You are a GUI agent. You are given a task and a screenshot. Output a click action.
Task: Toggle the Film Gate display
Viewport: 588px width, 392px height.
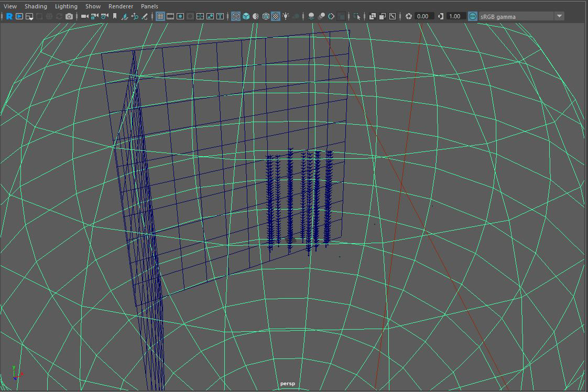point(170,16)
